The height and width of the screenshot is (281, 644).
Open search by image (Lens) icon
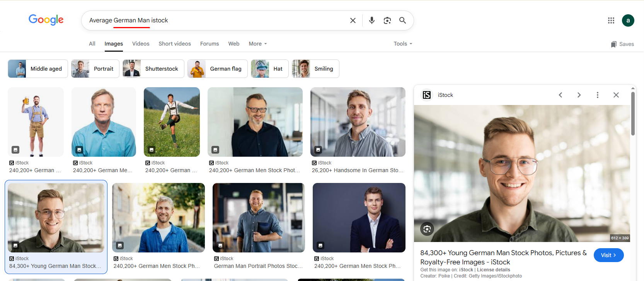pos(387,20)
